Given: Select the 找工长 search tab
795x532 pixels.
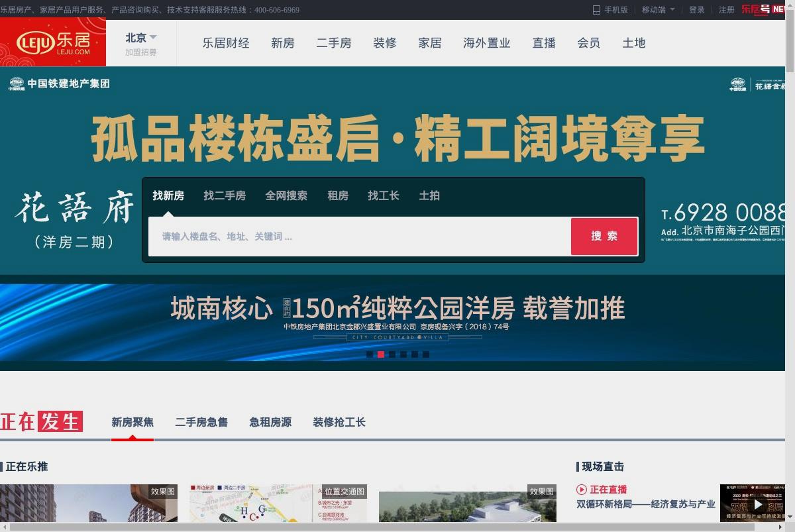Looking at the screenshot, I should point(384,195).
